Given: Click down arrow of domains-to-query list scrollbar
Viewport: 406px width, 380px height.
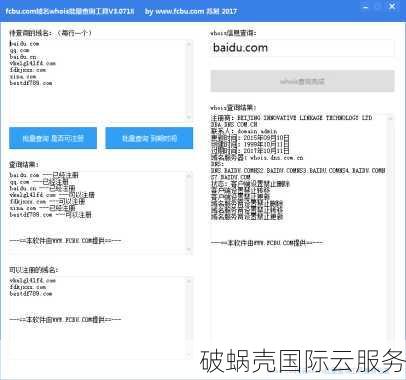Looking at the screenshot, I should point(189,117).
